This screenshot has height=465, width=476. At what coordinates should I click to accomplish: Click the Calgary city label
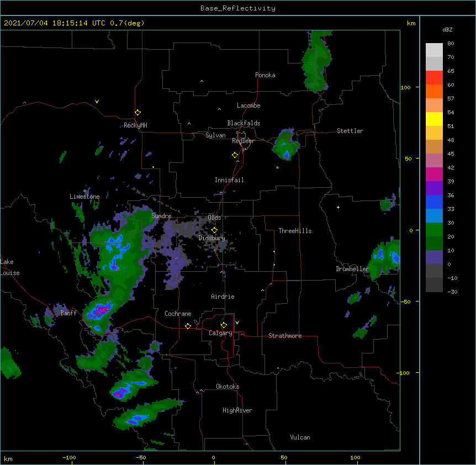(220, 333)
